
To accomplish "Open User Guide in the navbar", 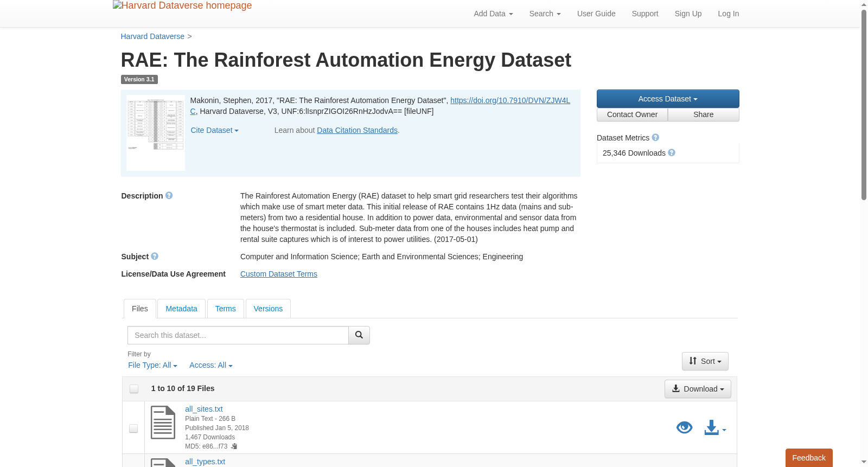I will (x=596, y=14).
